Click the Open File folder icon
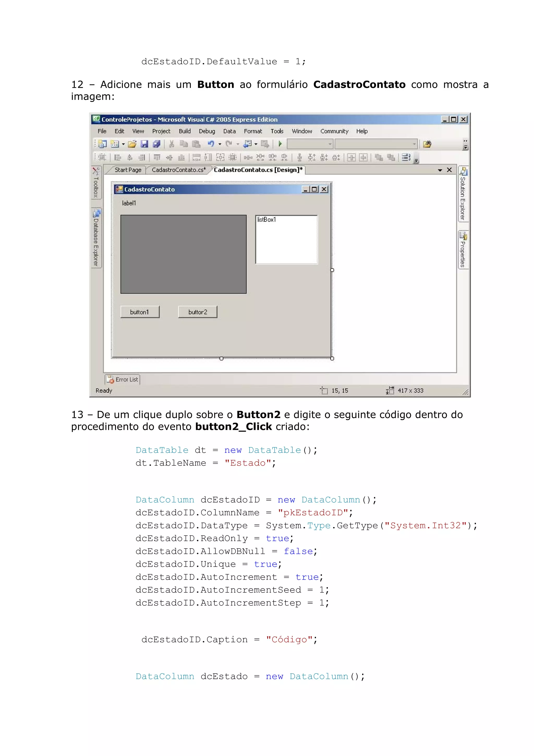 coord(132,144)
